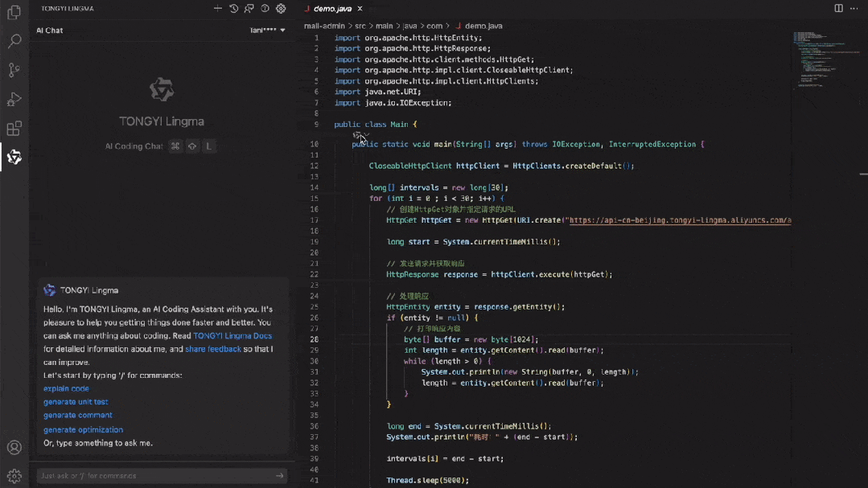Image resolution: width=868 pixels, height=488 pixels.
Task: Click the TONGYI Lingma activity bar icon
Action: click(x=14, y=158)
